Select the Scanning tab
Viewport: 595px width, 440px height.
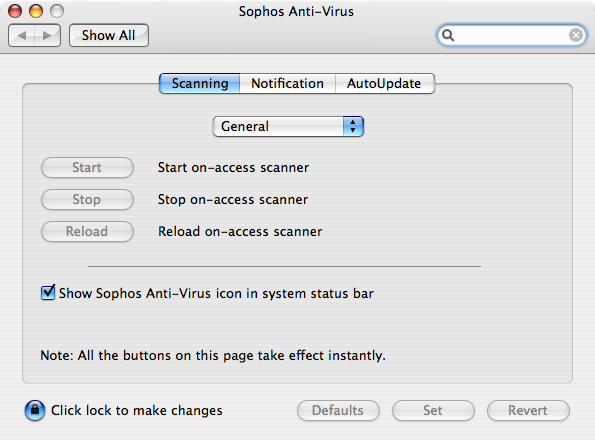200,83
